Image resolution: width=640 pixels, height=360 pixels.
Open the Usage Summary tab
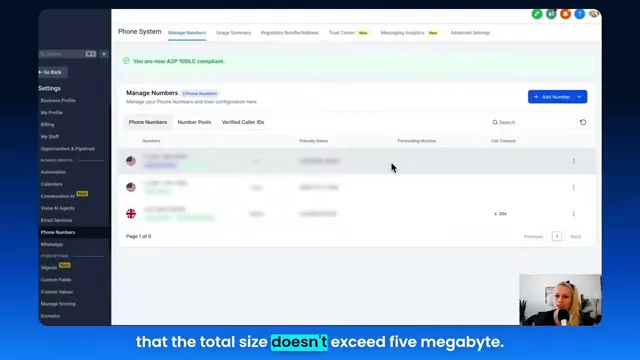pyautogui.click(x=233, y=33)
